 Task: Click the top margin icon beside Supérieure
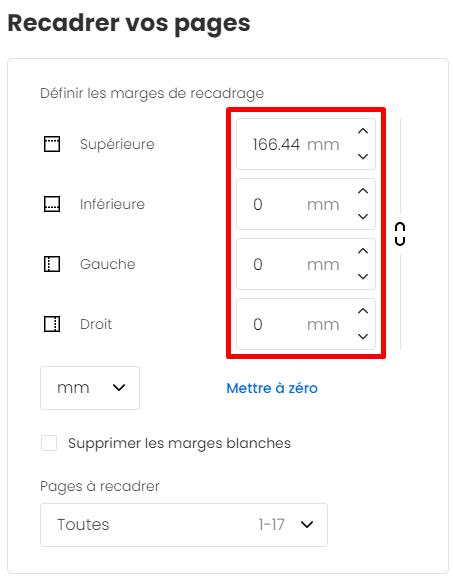pyautogui.click(x=52, y=144)
